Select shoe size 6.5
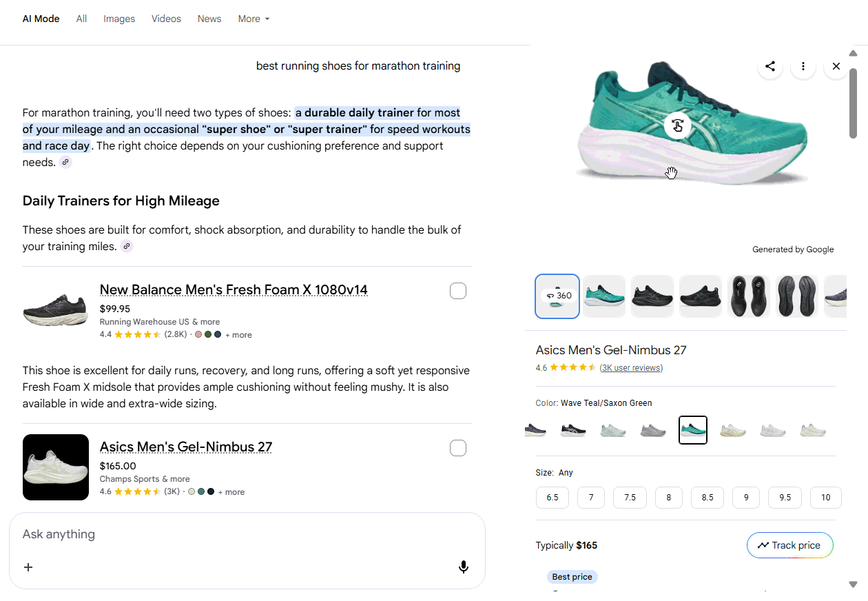The height and width of the screenshot is (601, 868). pos(552,498)
